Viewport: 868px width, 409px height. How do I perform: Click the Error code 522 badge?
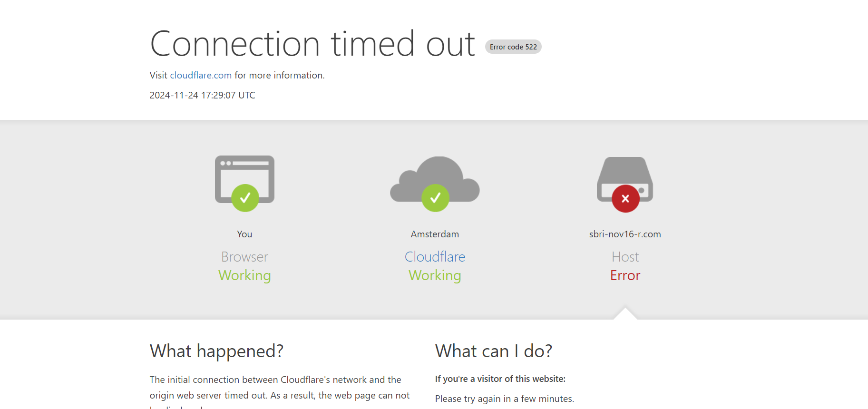click(x=513, y=47)
